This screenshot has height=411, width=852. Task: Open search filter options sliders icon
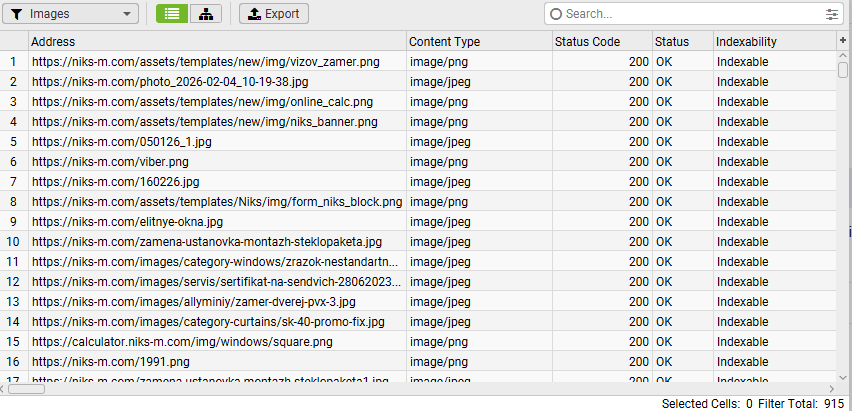832,14
